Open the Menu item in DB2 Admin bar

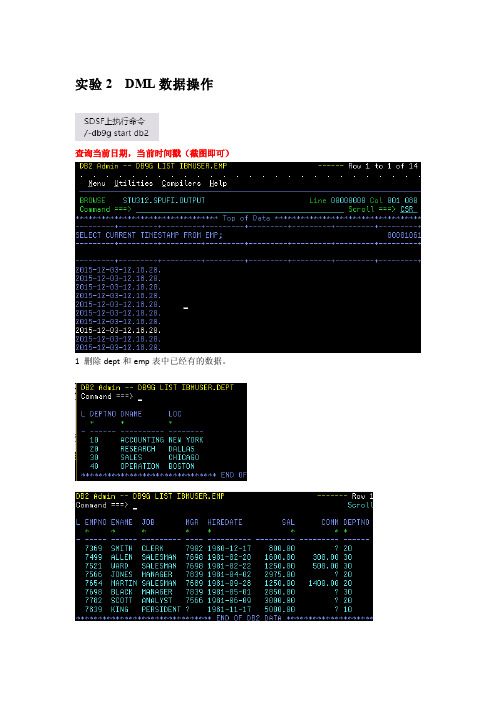97,183
